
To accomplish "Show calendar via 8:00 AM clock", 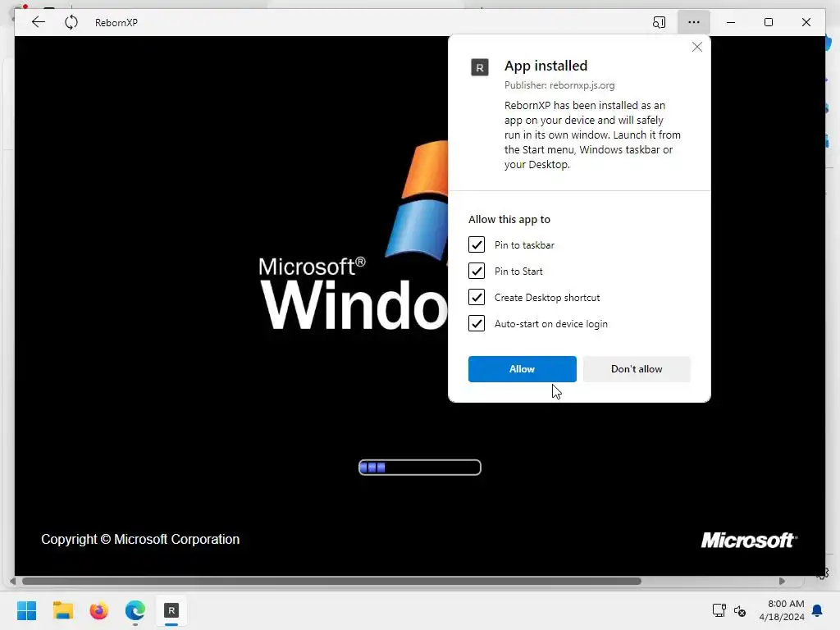I will pos(782,610).
